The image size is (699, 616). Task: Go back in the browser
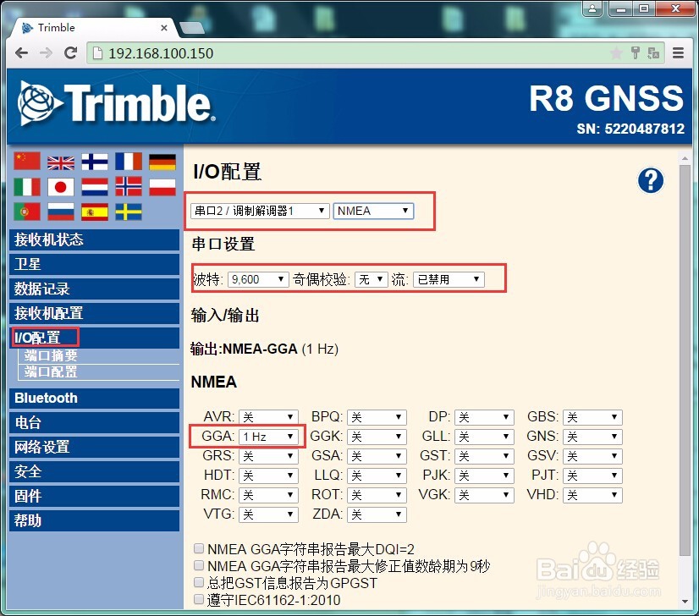[21, 53]
